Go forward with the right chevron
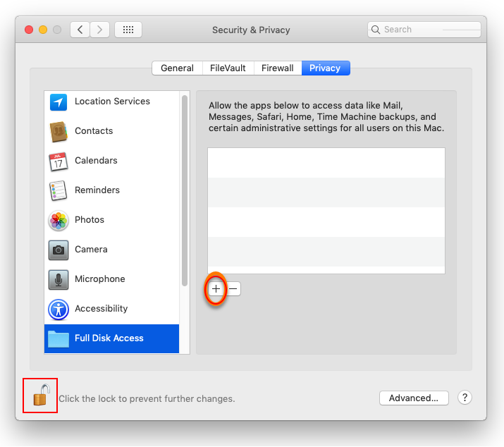The width and height of the screenshot is (504, 447). click(99, 30)
